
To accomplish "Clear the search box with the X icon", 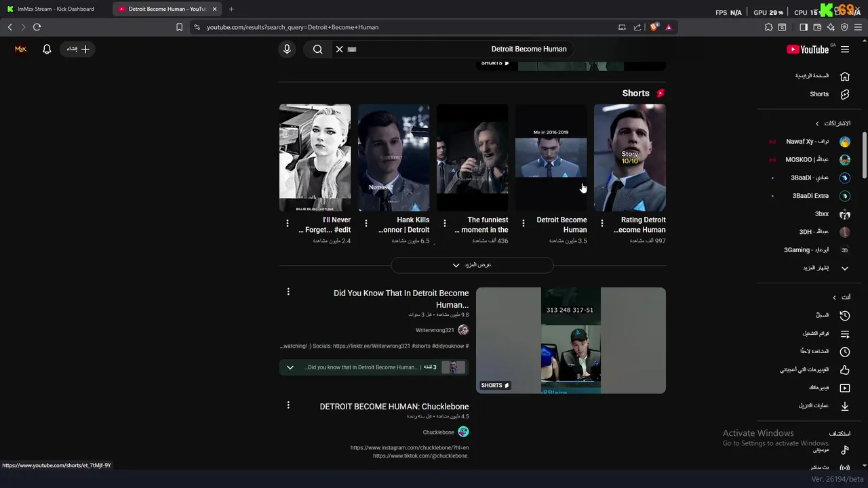I will [x=340, y=49].
